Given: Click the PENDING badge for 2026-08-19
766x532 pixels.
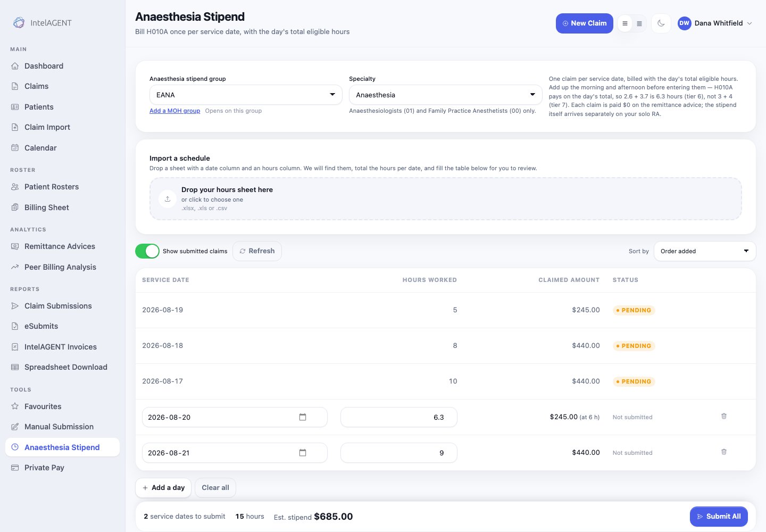Looking at the screenshot, I should [634, 310].
